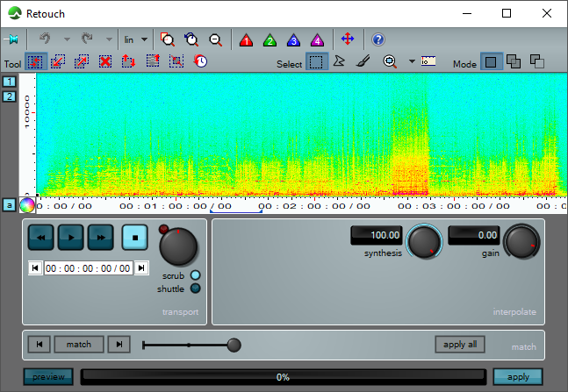The height and width of the screenshot is (392, 568).
Task: Open help with the question mark icon
Action: [378, 39]
